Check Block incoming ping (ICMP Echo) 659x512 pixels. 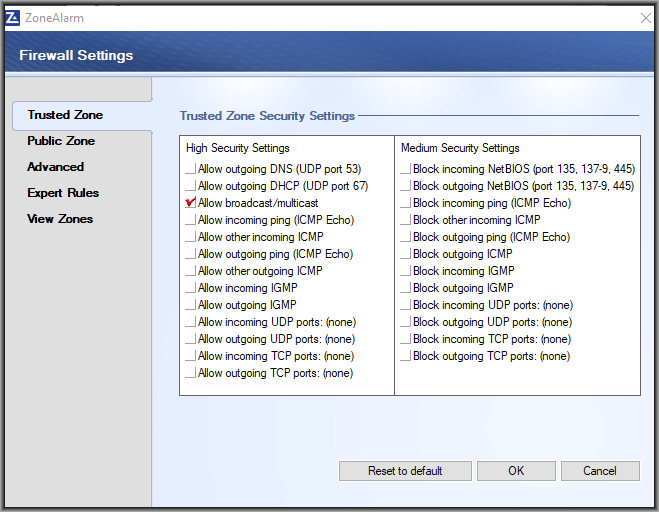(x=406, y=203)
